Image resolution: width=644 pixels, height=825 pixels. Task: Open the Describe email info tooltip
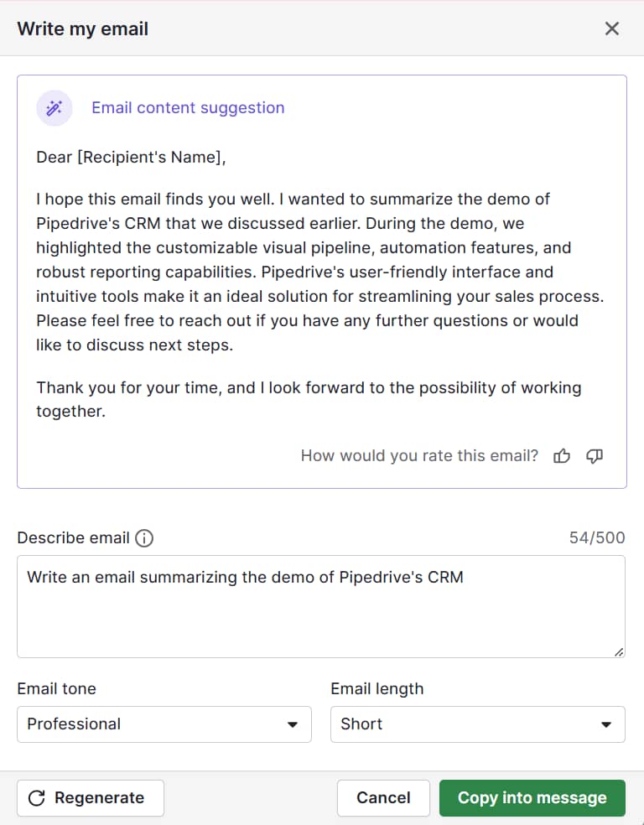pos(144,538)
